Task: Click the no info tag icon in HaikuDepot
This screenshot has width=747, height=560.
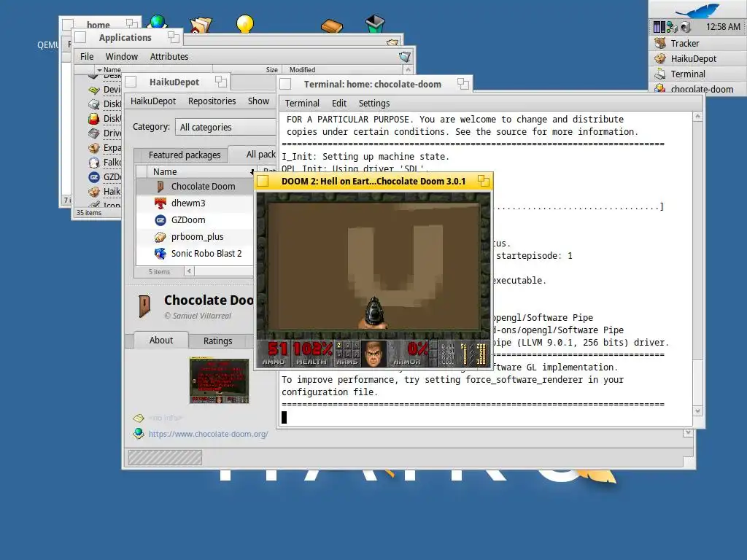Action: point(138,418)
